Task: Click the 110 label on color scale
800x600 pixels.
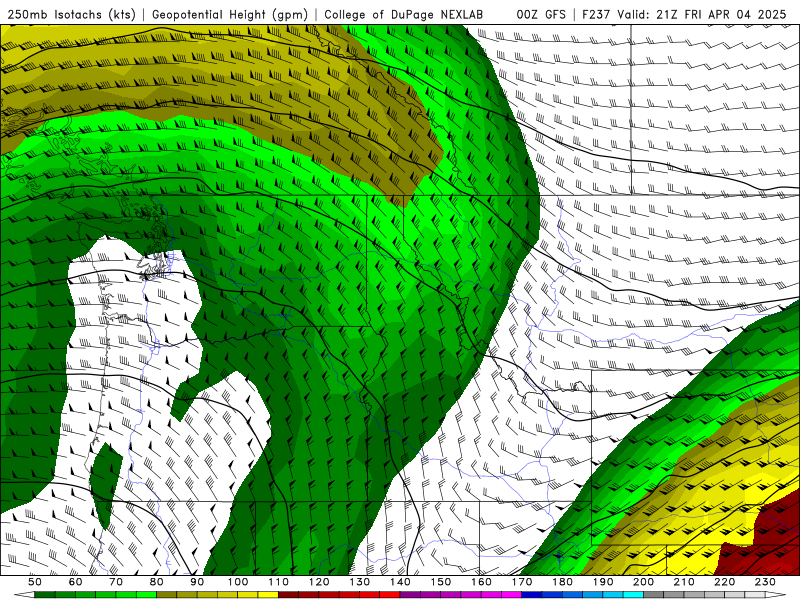Action: tap(279, 582)
